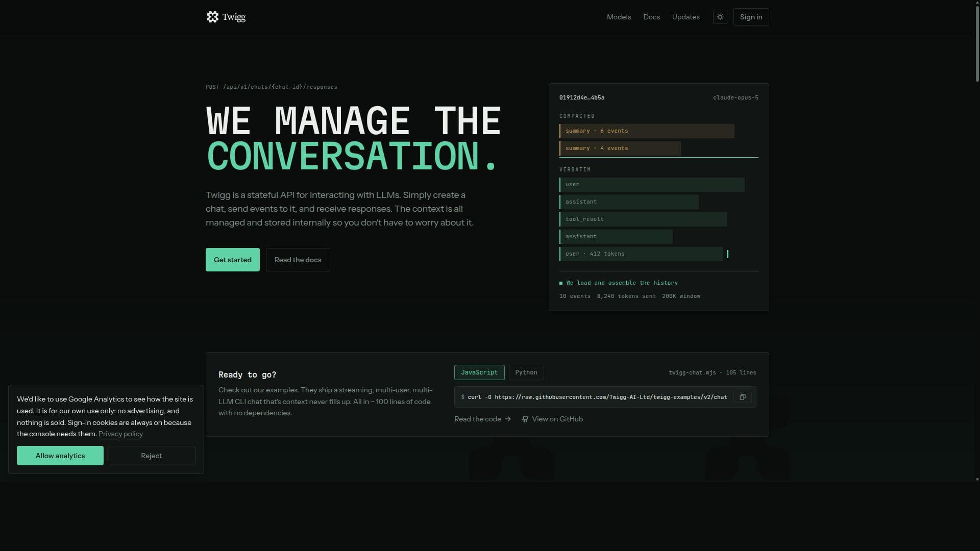The image size is (980, 551).
Task: Click the 'claude-opus-5' model label
Action: point(736,97)
